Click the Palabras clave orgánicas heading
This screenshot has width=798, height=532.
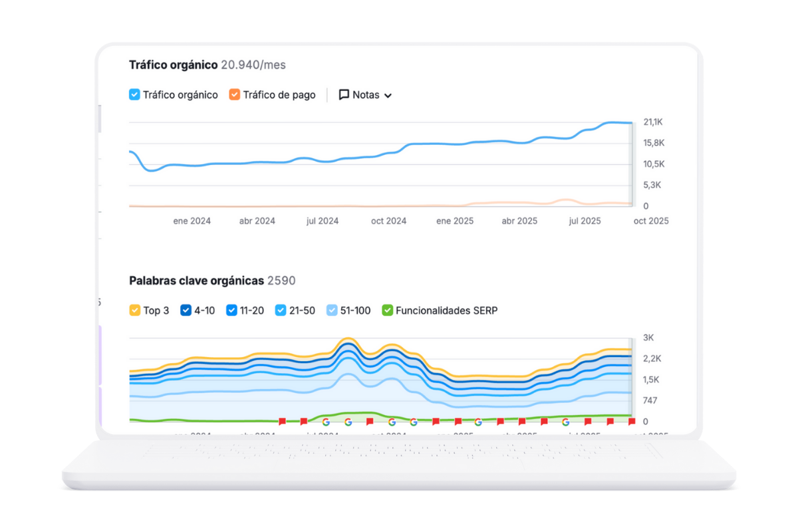(196, 281)
